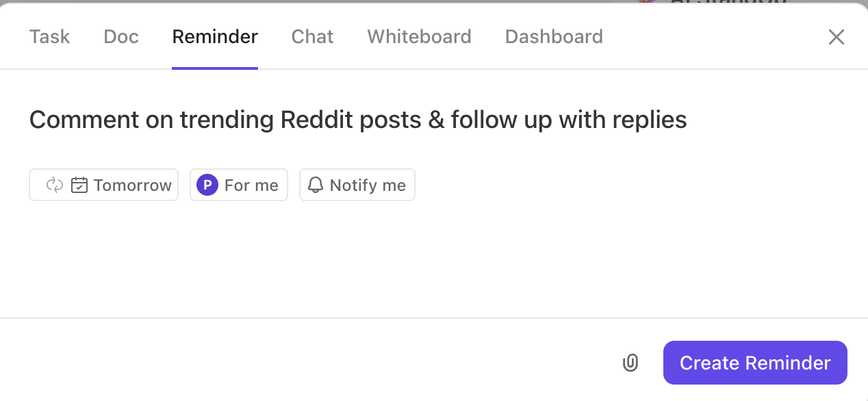Screen dimensions: 868x401
Task: Click the purple P avatar icon
Action: pos(207,185)
